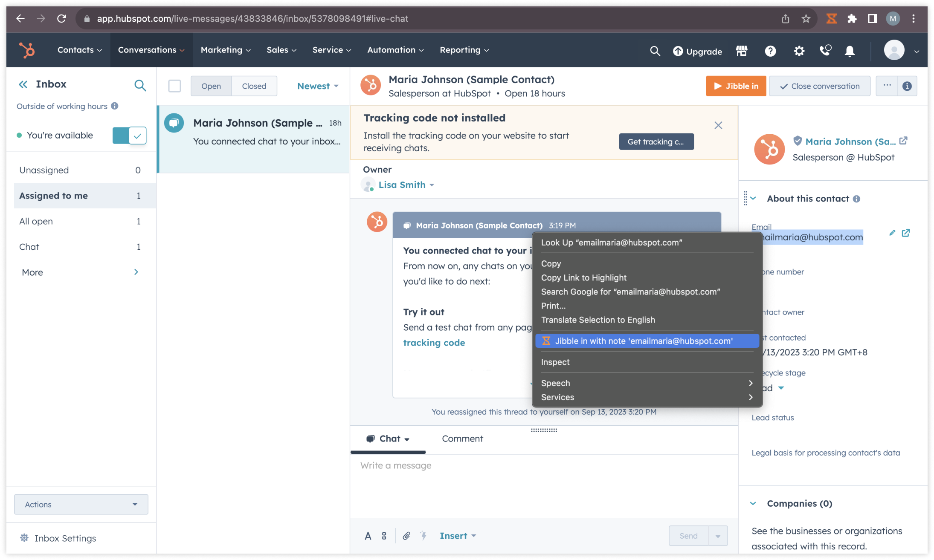Collapse the About this contact section
The height and width of the screenshot is (560, 934).
coord(753,198)
